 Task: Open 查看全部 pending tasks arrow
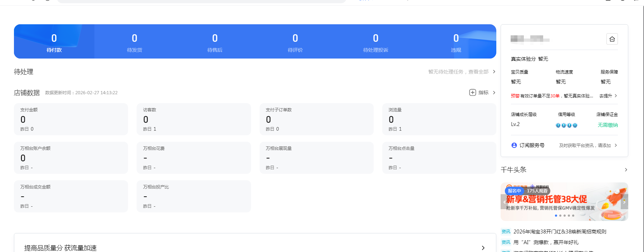click(494, 72)
